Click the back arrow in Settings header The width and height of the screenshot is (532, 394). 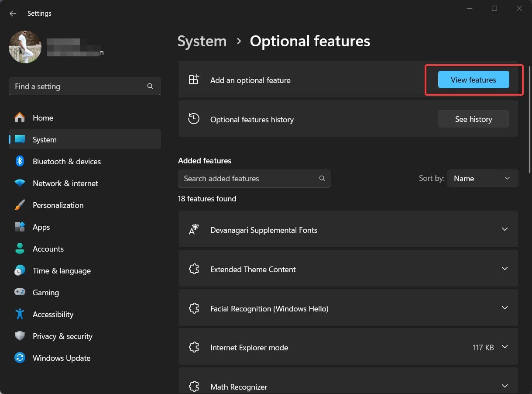pyautogui.click(x=13, y=14)
